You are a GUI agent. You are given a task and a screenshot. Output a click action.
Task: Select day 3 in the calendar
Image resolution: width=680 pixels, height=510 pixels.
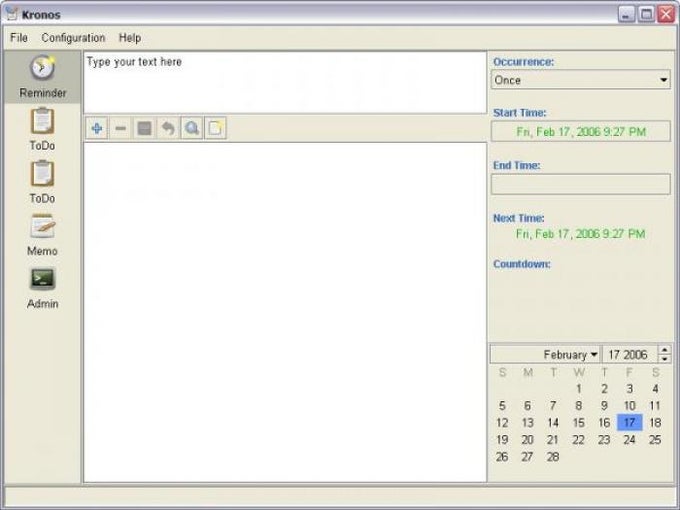click(630, 389)
